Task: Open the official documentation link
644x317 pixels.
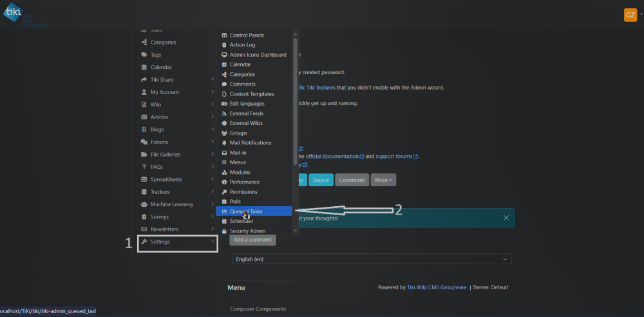Action: [x=335, y=156]
